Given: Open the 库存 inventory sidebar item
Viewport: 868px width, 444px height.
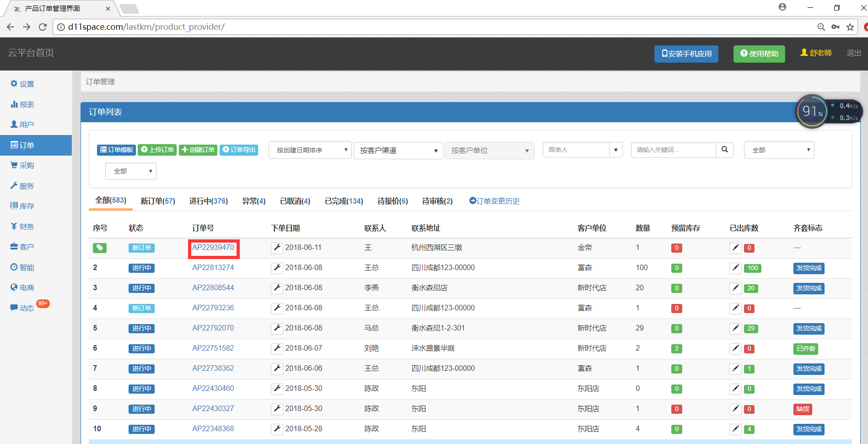Looking at the screenshot, I should coord(22,206).
